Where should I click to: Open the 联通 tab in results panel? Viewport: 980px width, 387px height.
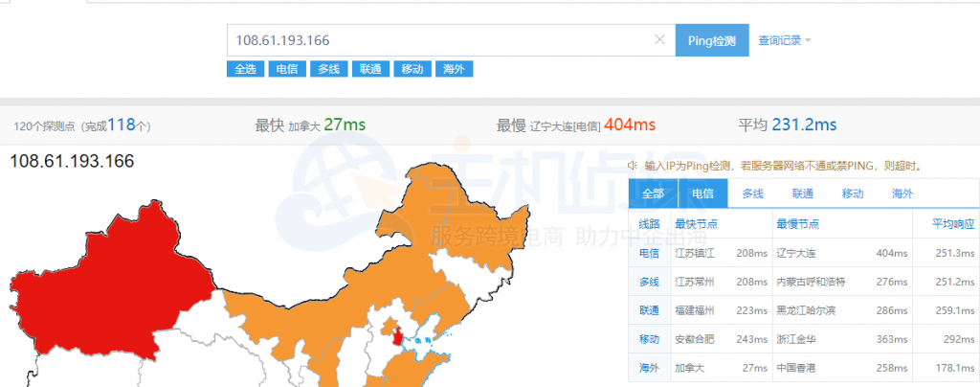[803, 193]
